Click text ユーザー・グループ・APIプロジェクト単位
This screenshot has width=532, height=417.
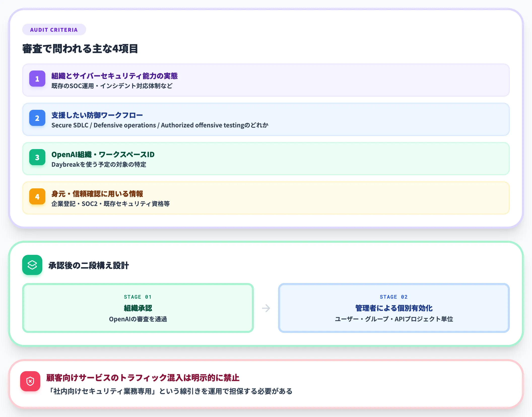[394, 319]
